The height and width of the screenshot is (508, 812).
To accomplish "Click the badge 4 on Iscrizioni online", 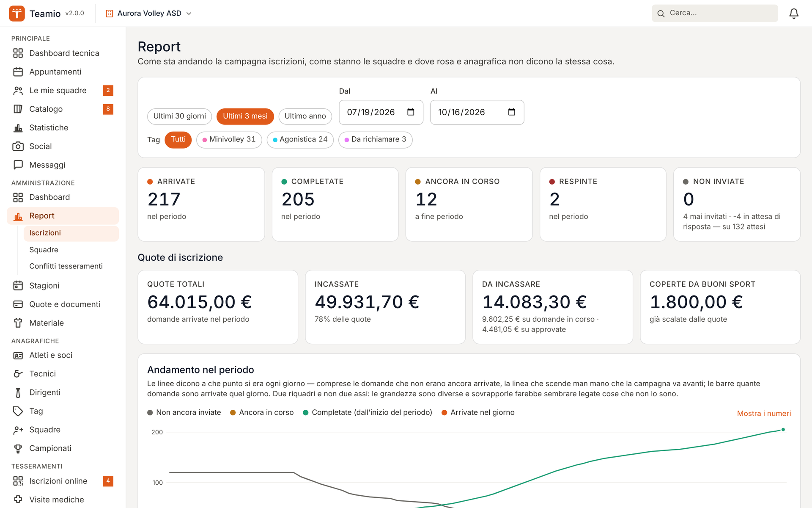I will [x=108, y=481].
